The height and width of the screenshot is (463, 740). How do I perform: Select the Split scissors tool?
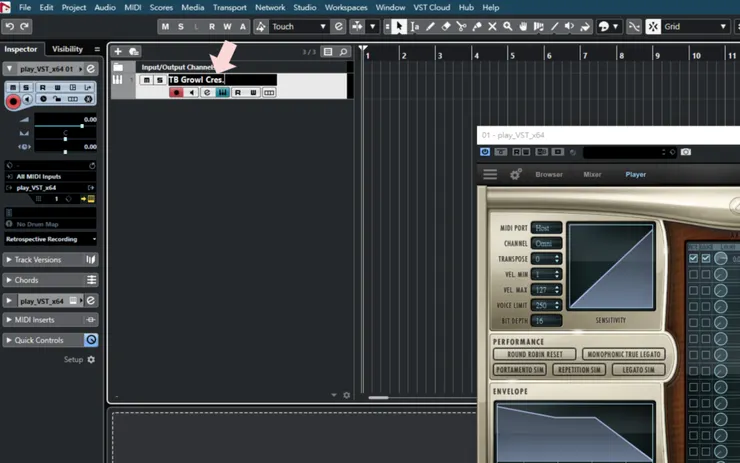point(462,26)
